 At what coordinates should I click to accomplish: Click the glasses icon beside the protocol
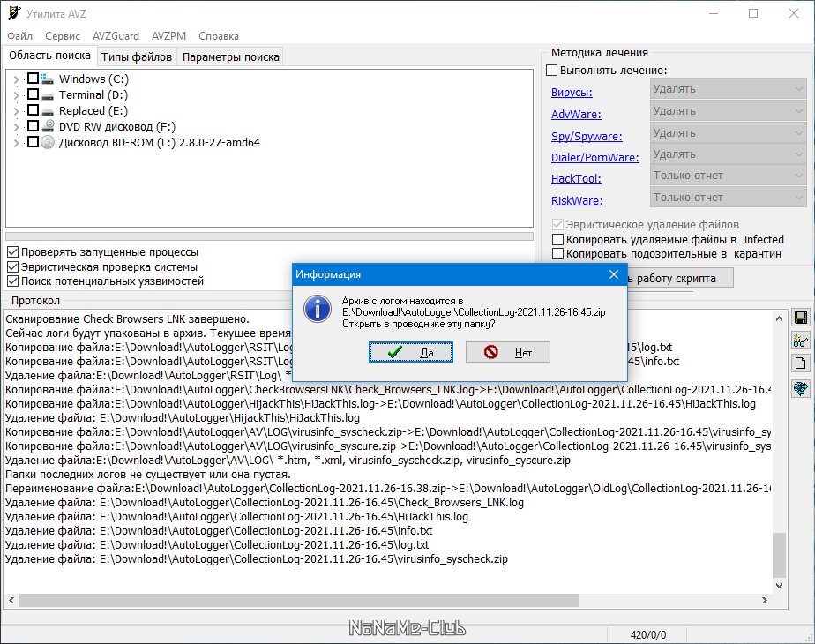click(x=801, y=341)
